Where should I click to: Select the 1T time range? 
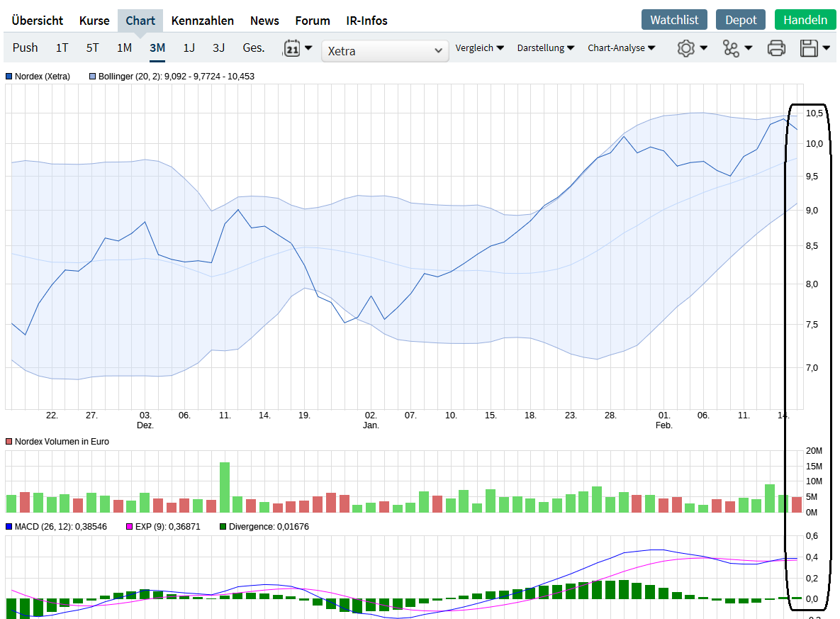(62, 48)
